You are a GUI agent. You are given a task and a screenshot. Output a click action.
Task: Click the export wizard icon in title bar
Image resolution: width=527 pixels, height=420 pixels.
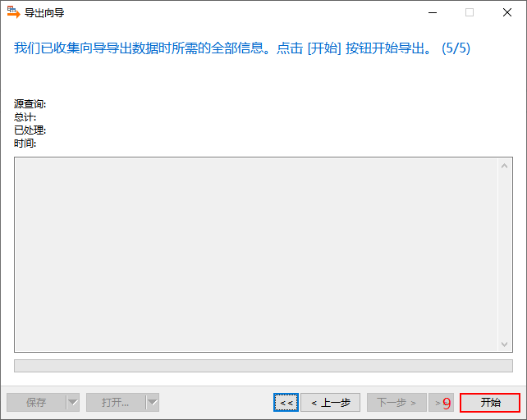13,12
